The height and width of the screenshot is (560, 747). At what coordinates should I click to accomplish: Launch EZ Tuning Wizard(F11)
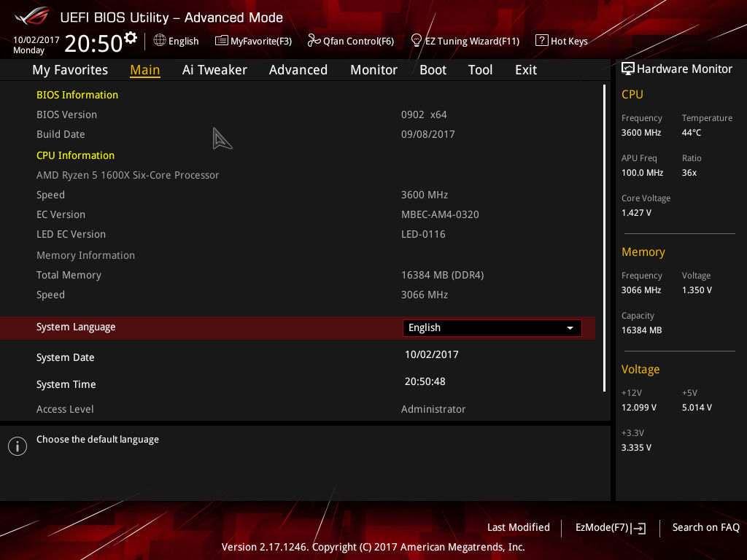tap(465, 41)
